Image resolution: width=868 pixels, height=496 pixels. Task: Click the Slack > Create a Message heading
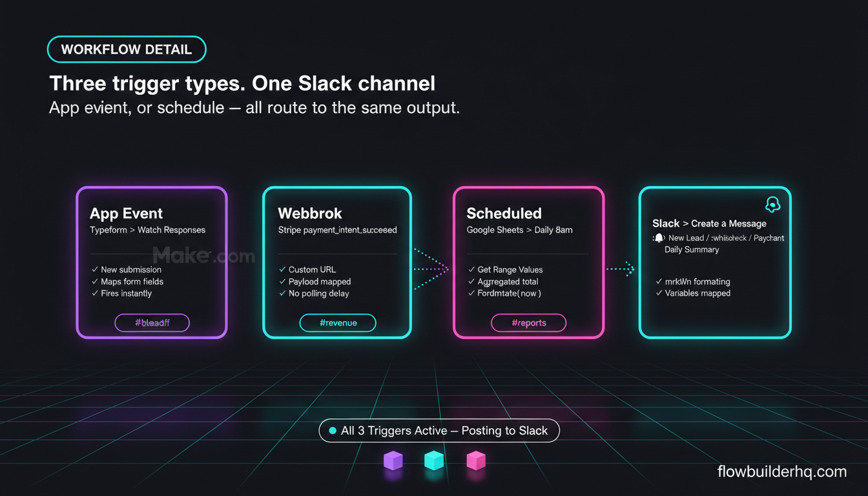709,223
